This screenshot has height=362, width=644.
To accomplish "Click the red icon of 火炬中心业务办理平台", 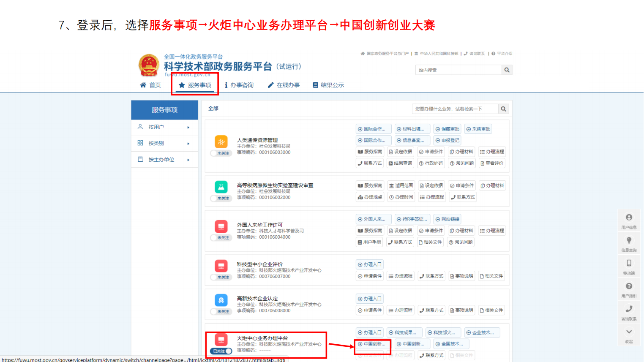I will [x=221, y=340].
